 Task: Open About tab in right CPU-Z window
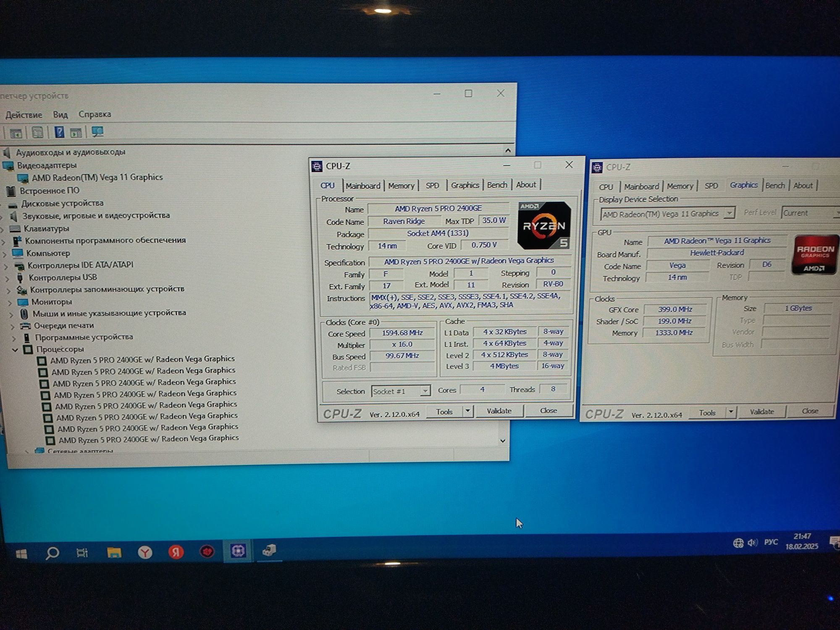click(x=803, y=186)
